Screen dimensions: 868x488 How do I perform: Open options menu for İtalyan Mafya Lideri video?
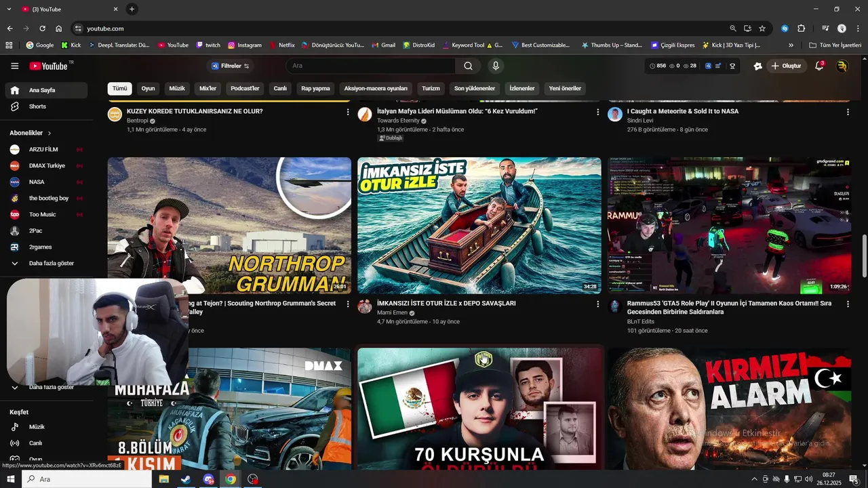(x=598, y=112)
